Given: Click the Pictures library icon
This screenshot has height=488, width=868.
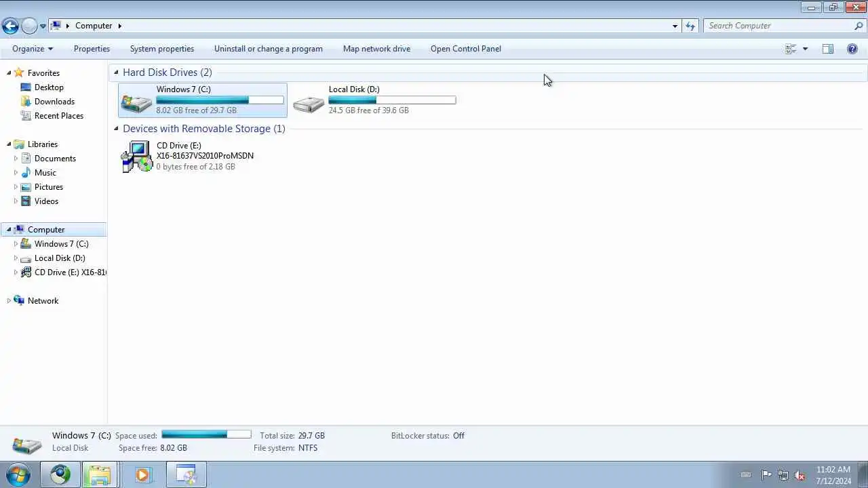Looking at the screenshot, I should (x=26, y=187).
